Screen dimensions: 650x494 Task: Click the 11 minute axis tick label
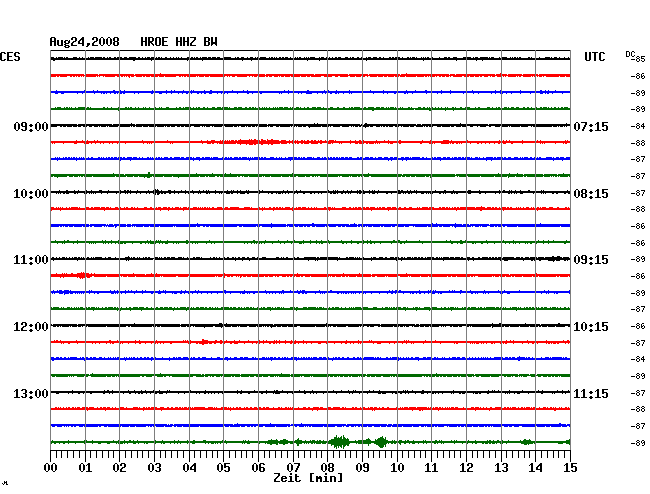coord(431,468)
